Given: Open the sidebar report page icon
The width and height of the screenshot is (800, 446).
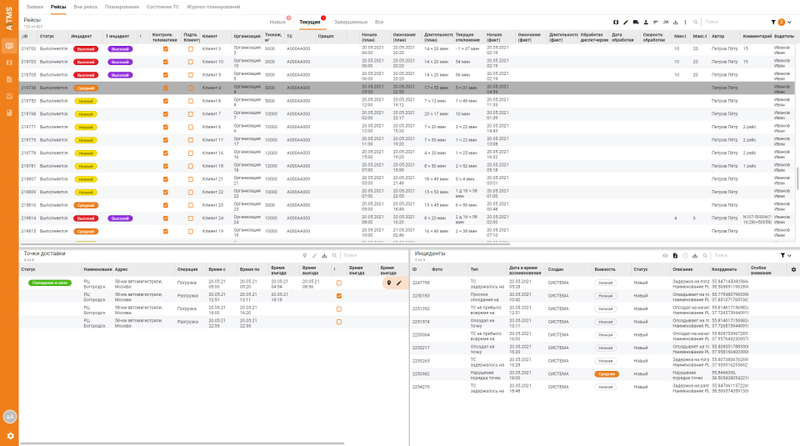Looking at the screenshot, I should tap(9, 113).
